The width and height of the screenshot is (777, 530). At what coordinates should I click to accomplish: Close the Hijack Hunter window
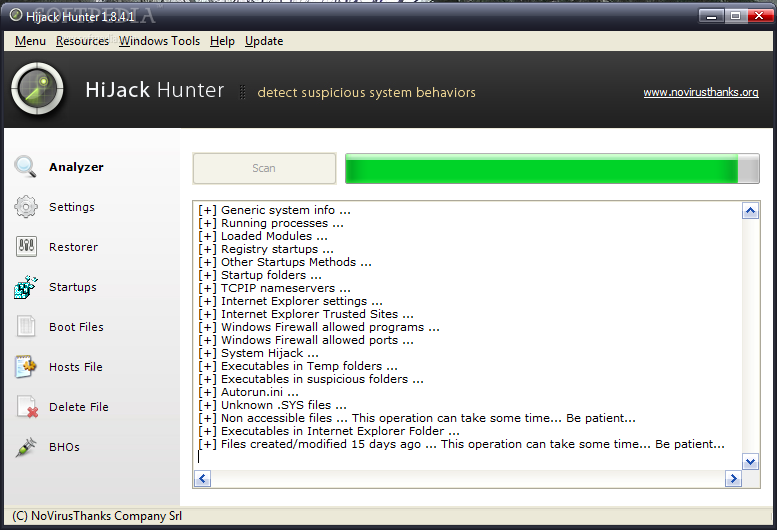point(759,16)
